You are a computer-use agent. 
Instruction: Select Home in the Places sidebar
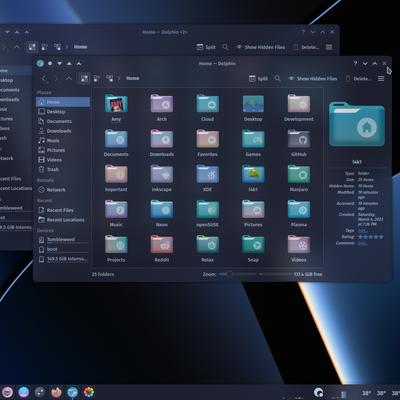[63, 102]
